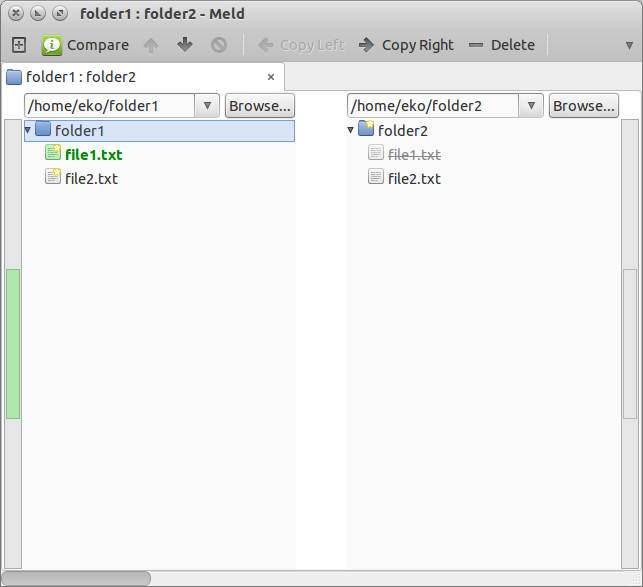
Task: Open the folder1 path dropdown arrow
Action: click(x=207, y=106)
